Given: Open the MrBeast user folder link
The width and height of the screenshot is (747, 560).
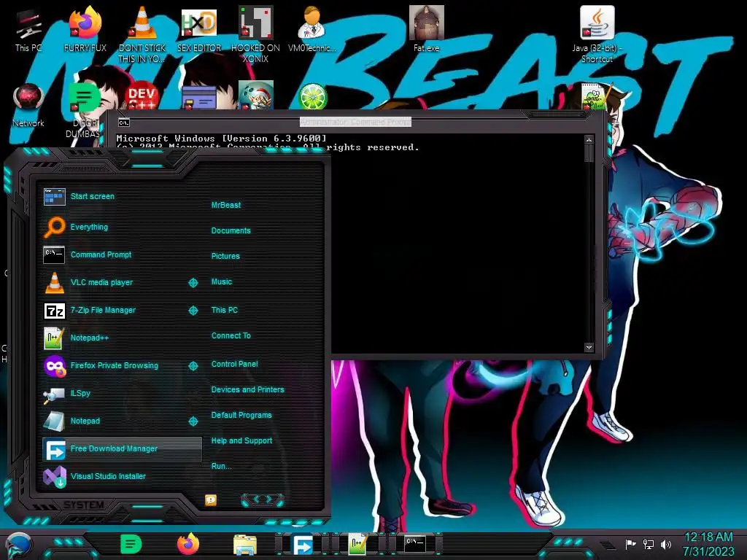Looking at the screenshot, I should [x=226, y=205].
